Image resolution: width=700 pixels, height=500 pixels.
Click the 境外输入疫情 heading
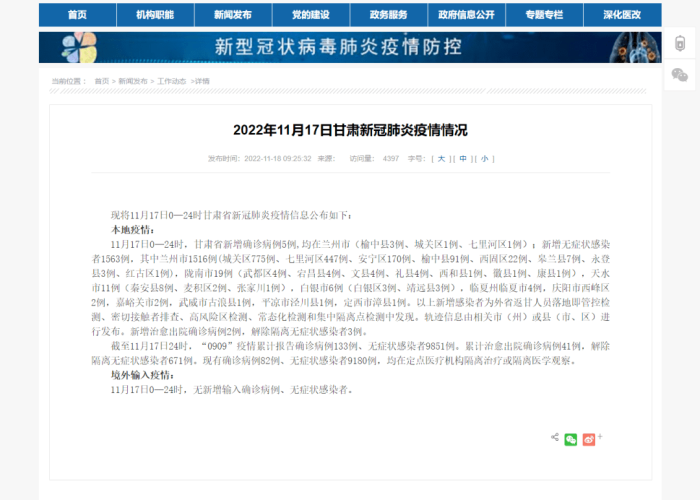(x=142, y=375)
